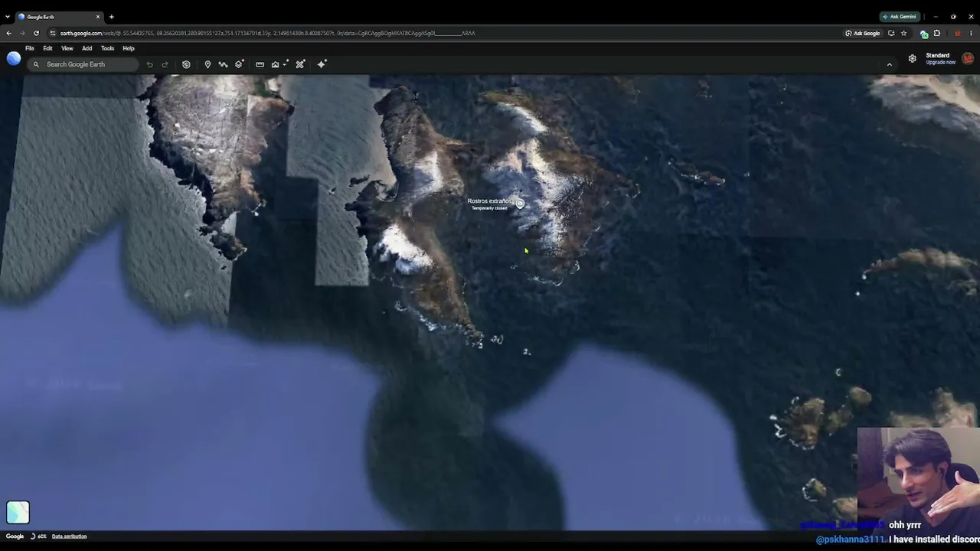
Task: Go back to the previous page
Action: click(x=8, y=33)
